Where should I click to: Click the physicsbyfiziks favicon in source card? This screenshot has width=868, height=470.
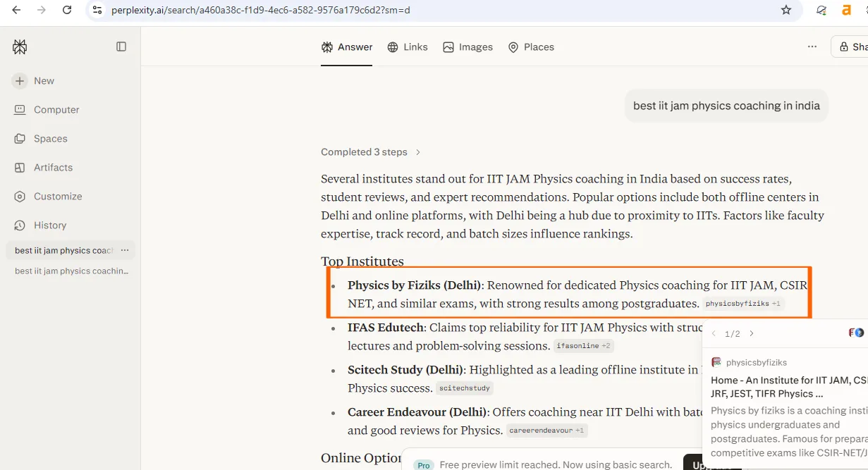point(716,362)
